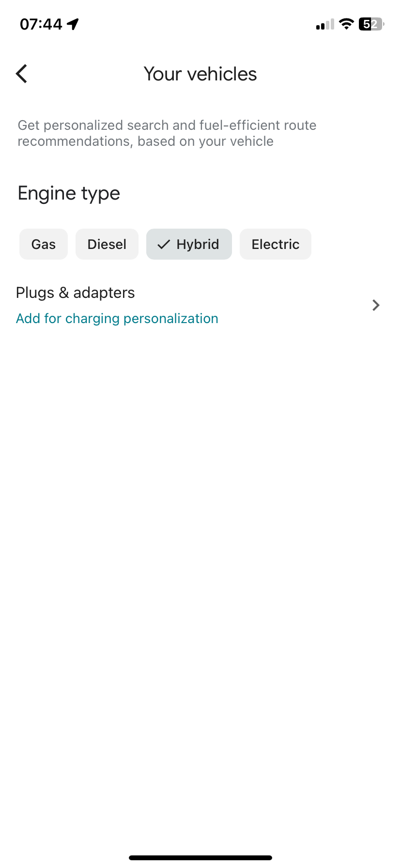Tap the "recommendations, based on your vehicle" line
This screenshot has height=868, width=401.
click(146, 141)
